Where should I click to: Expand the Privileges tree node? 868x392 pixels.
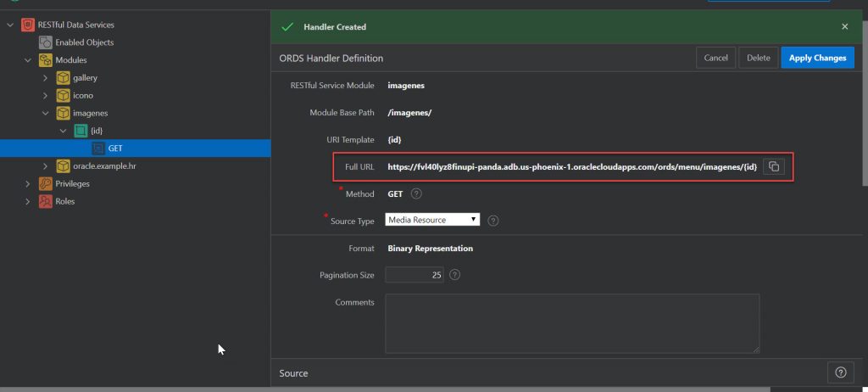[28, 183]
